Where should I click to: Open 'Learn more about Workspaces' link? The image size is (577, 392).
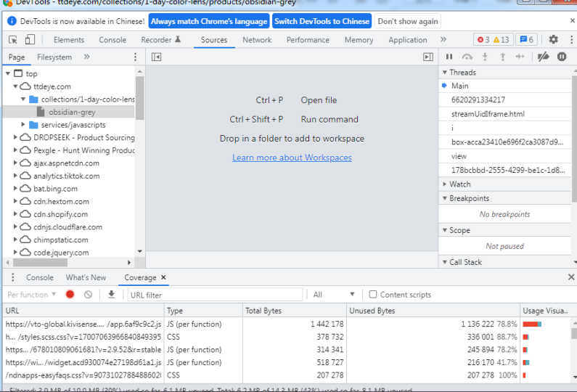click(292, 158)
